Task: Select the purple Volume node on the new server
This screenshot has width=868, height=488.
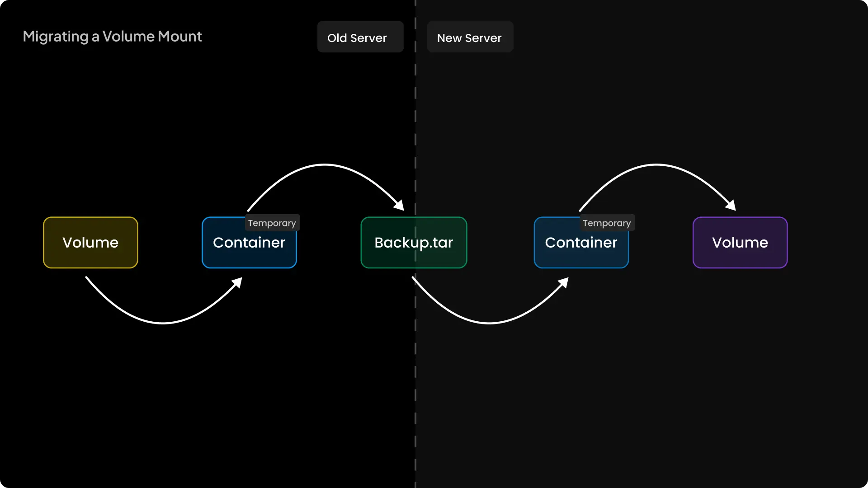Action: pyautogui.click(x=740, y=243)
